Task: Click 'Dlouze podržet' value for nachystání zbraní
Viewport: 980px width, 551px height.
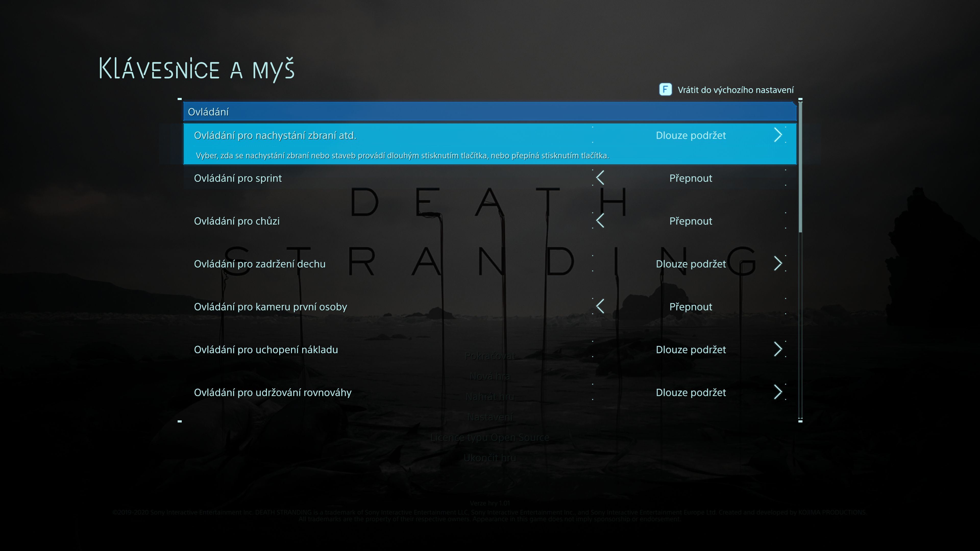Action: [x=691, y=135]
